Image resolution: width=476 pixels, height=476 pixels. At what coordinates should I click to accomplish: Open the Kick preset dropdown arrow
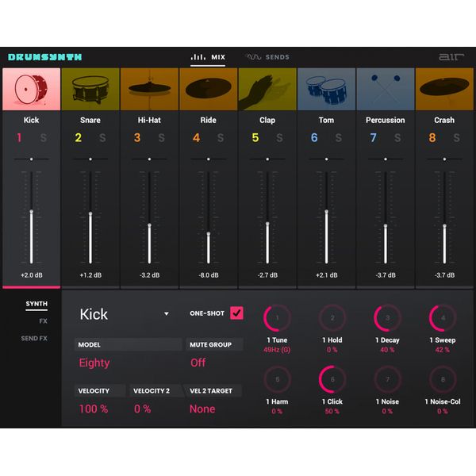[167, 313]
